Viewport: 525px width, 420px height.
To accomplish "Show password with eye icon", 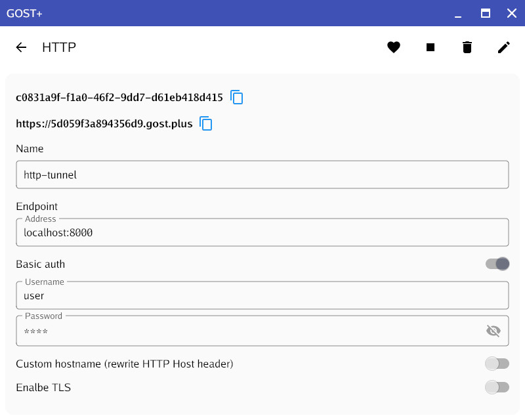I will pos(493,331).
